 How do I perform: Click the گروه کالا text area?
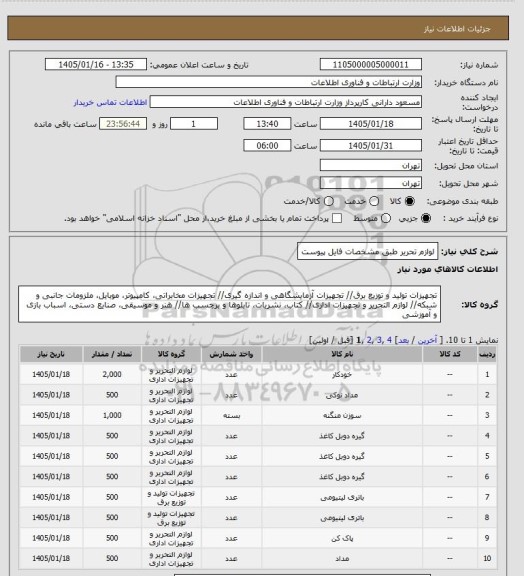point(230,305)
